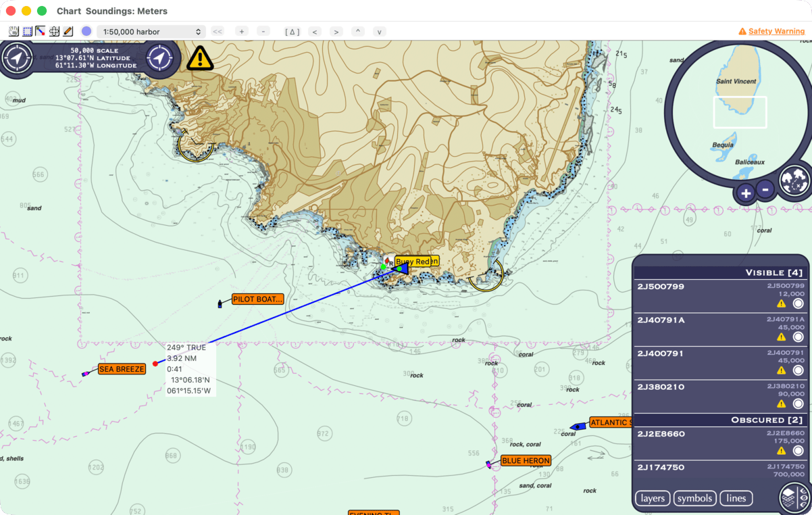The height and width of the screenshot is (515, 812).
Task: Click warning icon on 2J40791A row
Action: point(782,337)
